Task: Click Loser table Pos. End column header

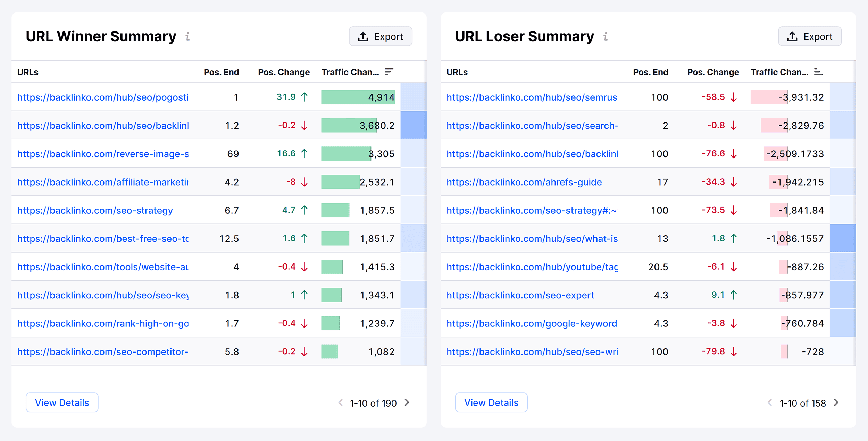Action: (x=650, y=72)
